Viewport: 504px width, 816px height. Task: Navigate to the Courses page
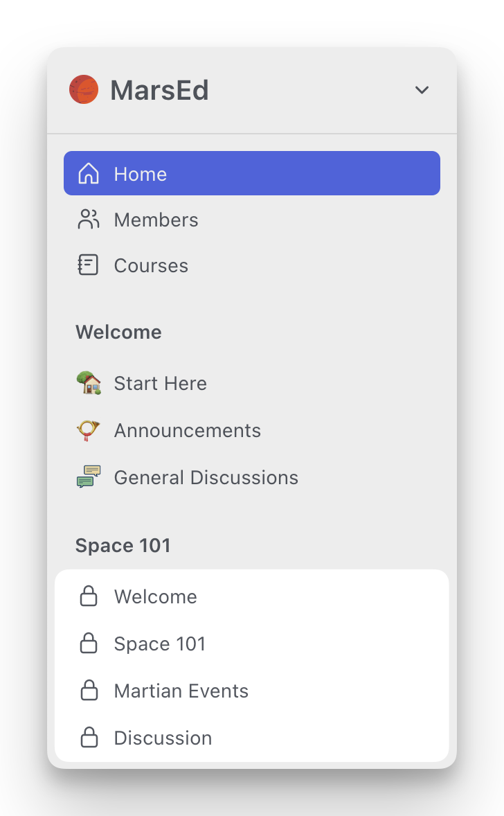point(151,265)
